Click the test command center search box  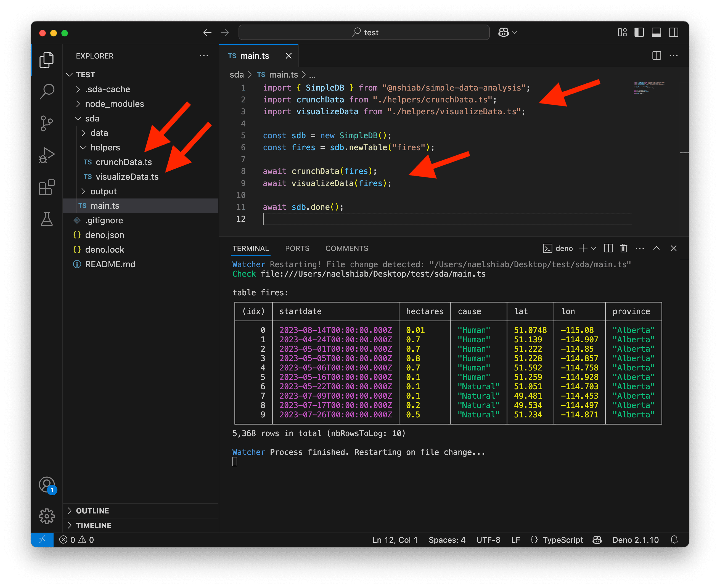point(364,32)
